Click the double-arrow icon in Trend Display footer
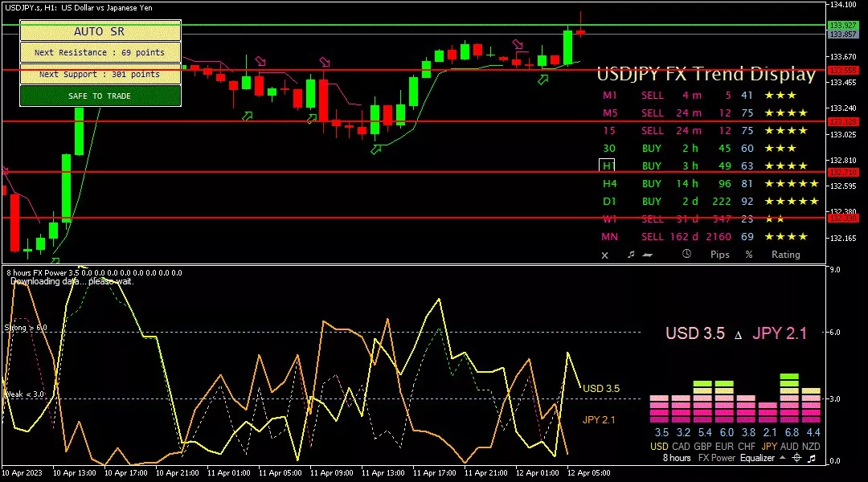Screen dimensions: 868x482 click(x=648, y=255)
